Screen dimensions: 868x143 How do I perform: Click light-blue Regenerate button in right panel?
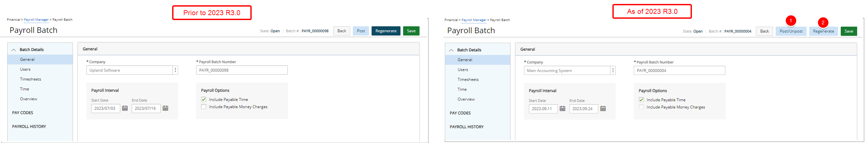click(x=824, y=31)
